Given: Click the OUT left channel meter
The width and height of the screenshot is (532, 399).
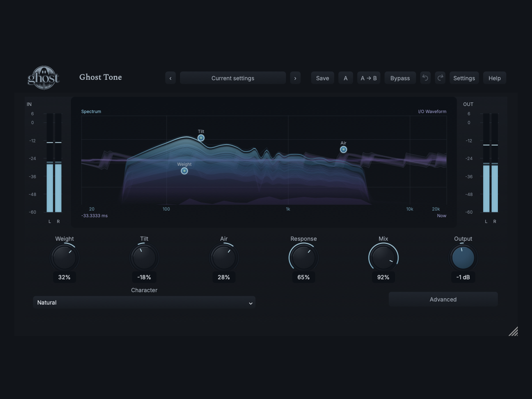Looking at the screenshot, I should pos(486,163).
